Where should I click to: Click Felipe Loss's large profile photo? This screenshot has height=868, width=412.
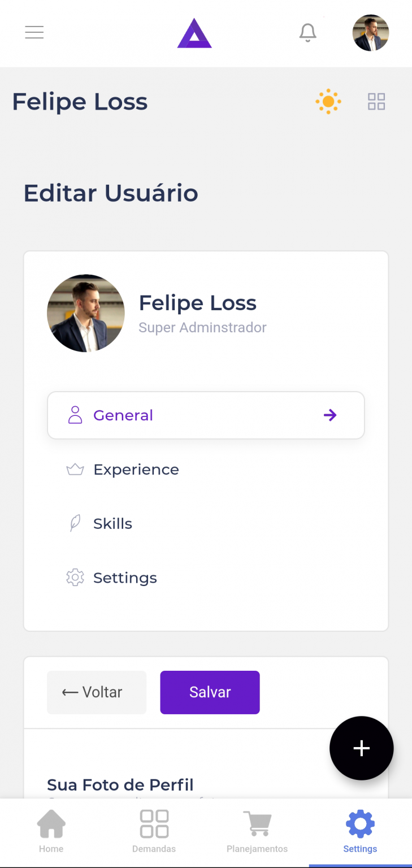point(86,313)
